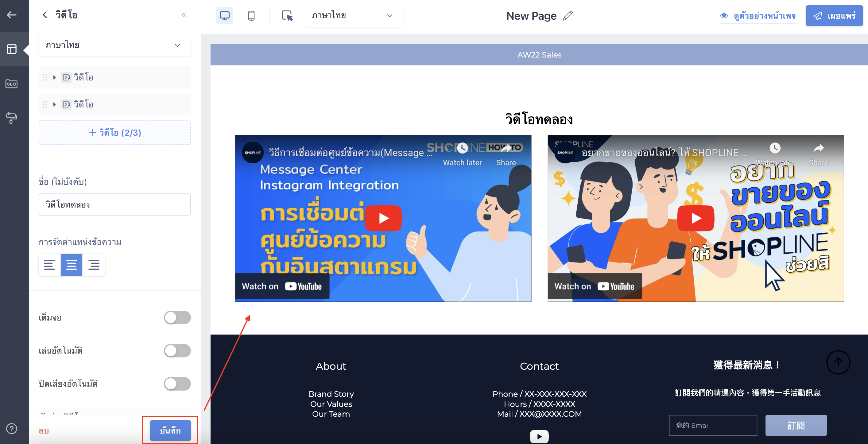Click the Our Team footer link
The width and height of the screenshot is (868, 444).
coord(331,414)
